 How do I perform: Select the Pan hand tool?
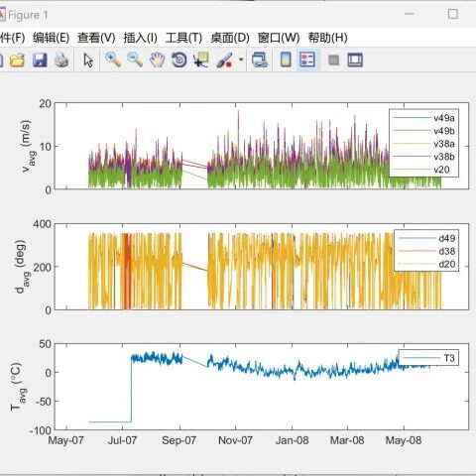click(157, 60)
